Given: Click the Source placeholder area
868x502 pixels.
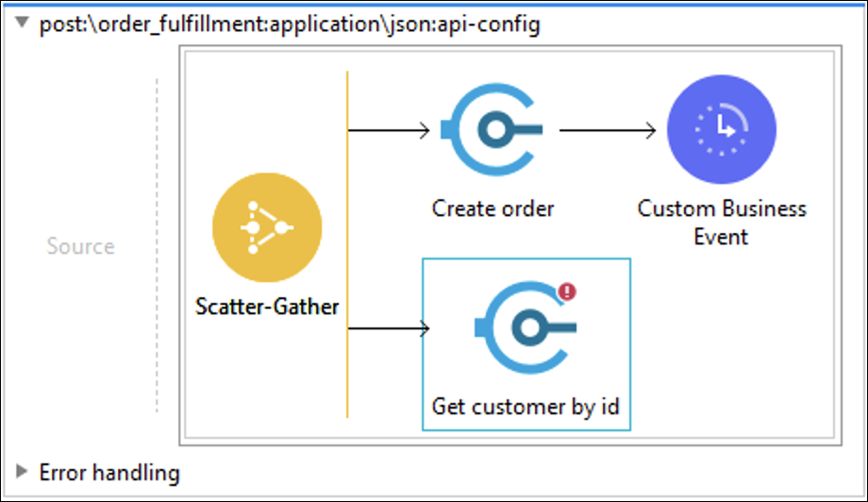Looking at the screenshot, I should (81, 246).
